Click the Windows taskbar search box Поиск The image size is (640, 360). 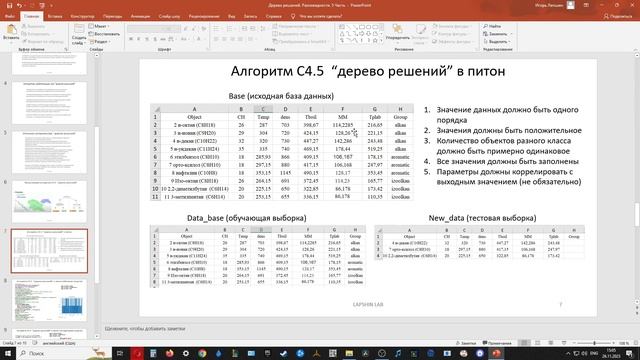coord(63,353)
